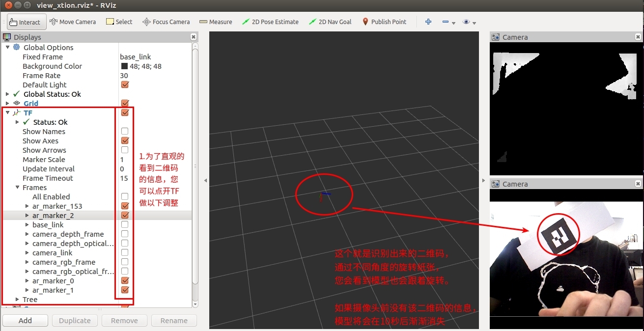Click the Rename button
Image resolution: width=644 pixels, height=331 pixels.
tap(174, 320)
